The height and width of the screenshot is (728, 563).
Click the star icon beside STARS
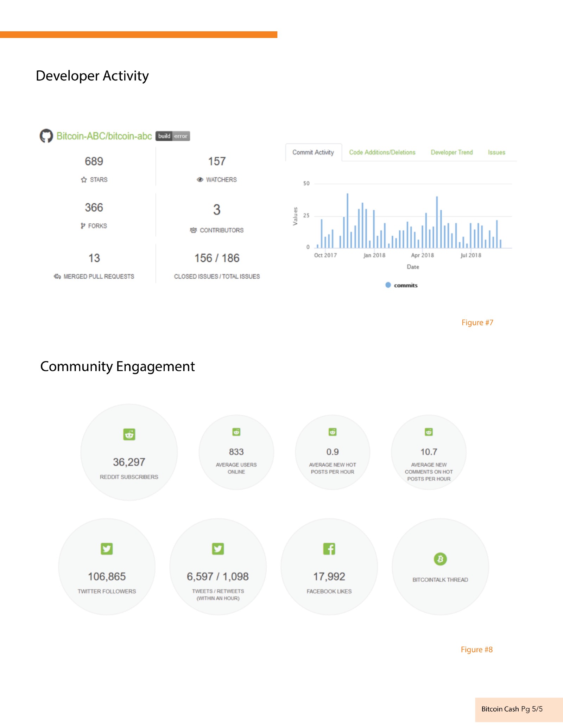84,180
